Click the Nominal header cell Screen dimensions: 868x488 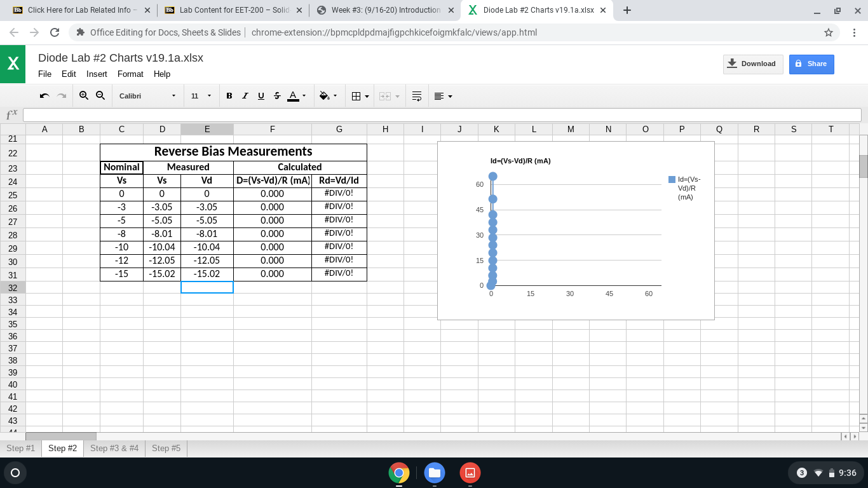coord(121,167)
